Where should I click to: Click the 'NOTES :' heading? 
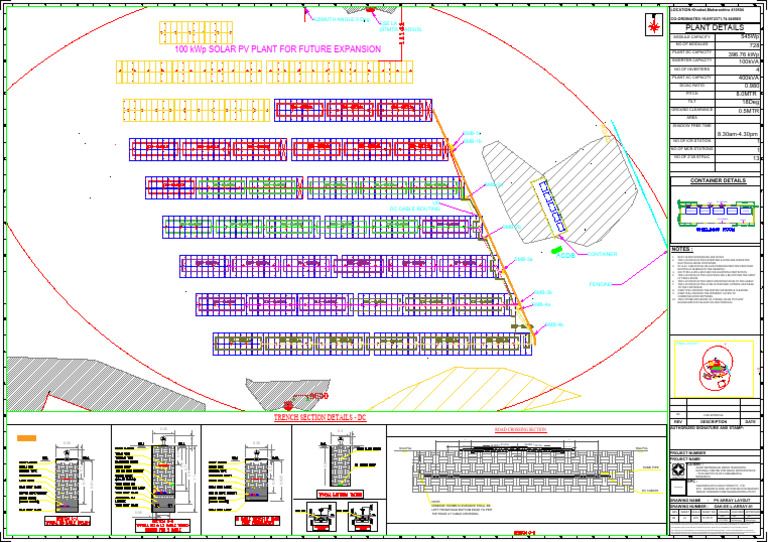click(682, 249)
